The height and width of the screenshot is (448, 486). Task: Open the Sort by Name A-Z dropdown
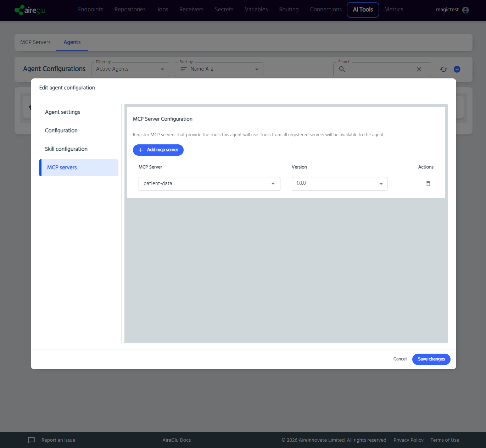219,69
